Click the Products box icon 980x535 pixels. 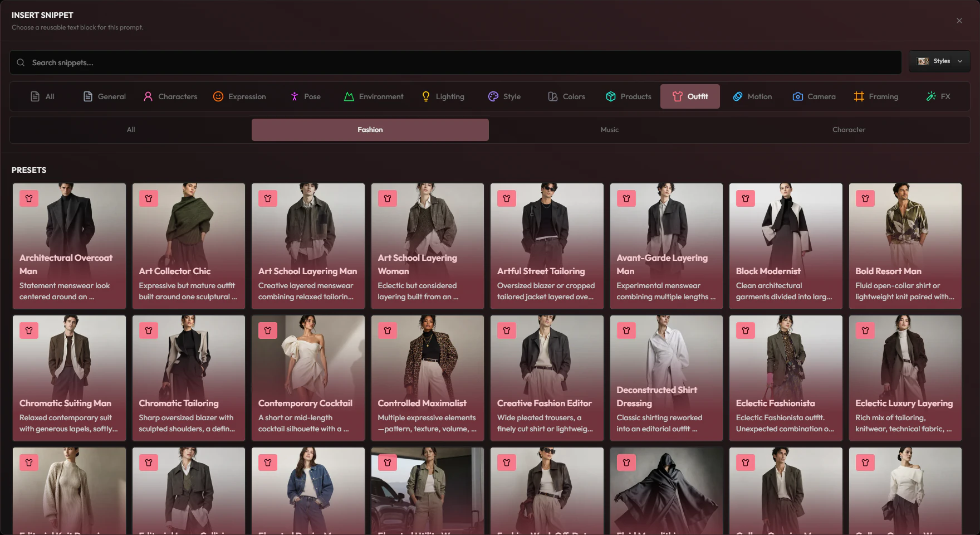(x=611, y=96)
